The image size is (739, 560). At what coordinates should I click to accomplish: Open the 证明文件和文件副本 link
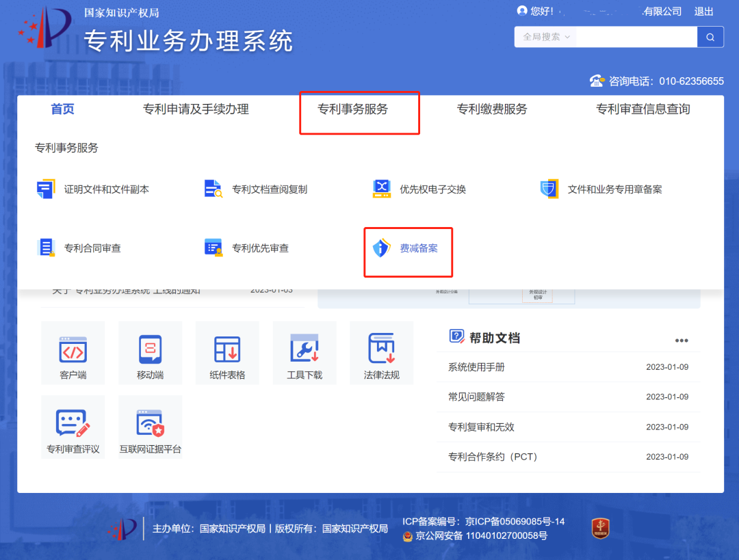point(107,189)
